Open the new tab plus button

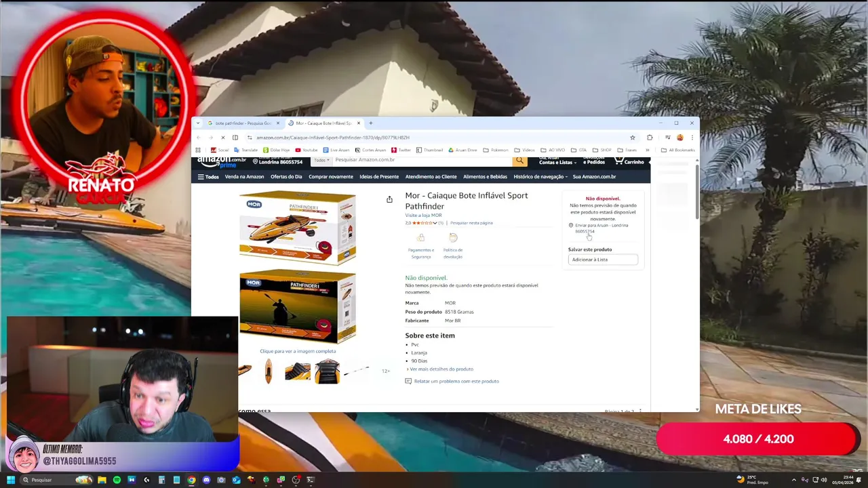point(371,123)
